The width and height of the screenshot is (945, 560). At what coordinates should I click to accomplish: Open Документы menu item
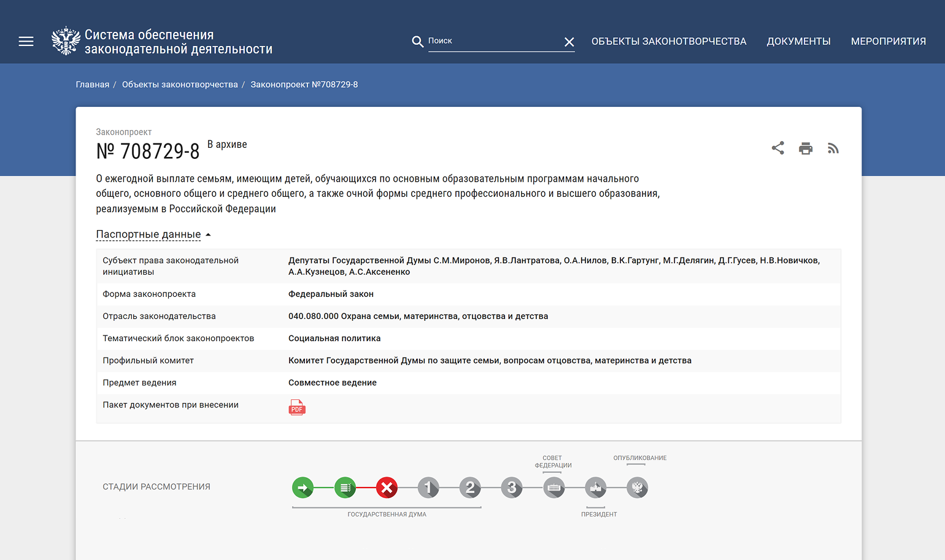pyautogui.click(x=798, y=41)
